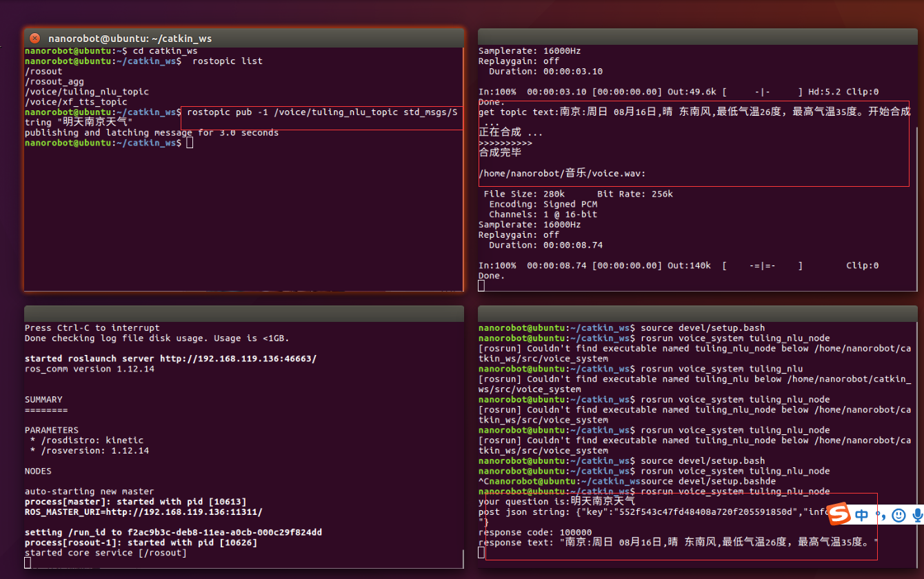This screenshot has width=924, height=579.
Task: Toggle Chinese/English mode via the 中 button
Action: click(862, 515)
